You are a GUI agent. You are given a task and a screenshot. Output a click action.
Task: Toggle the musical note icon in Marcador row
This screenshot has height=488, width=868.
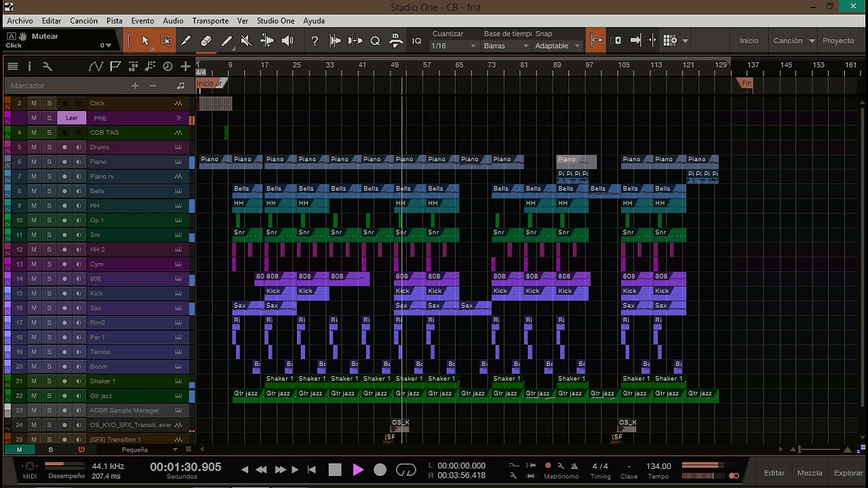[x=180, y=85]
